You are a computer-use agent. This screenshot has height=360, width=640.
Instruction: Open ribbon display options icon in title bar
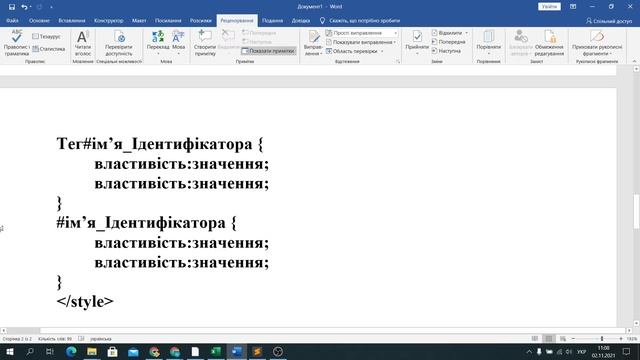(573, 7)
